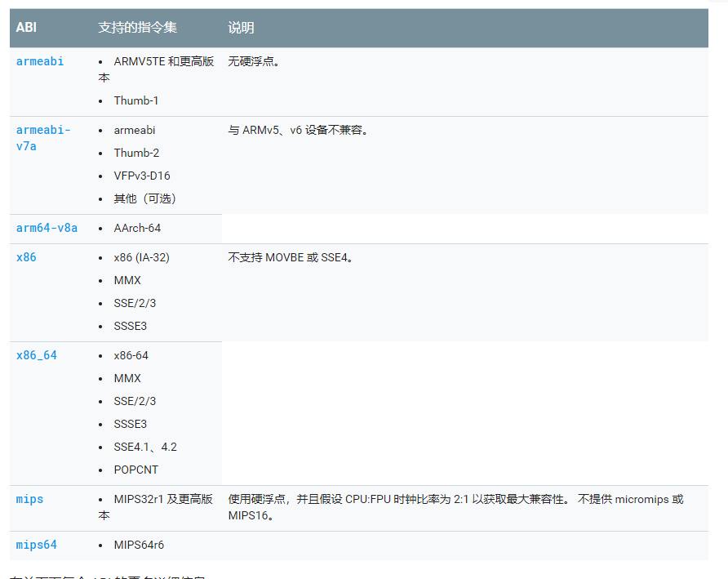Click SSE/2/3 in the x86_64 row
The image size is (728, 579).
tap(135, 402)
